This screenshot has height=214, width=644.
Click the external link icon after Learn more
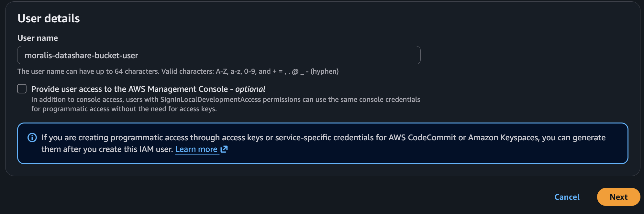coord(224,149)
